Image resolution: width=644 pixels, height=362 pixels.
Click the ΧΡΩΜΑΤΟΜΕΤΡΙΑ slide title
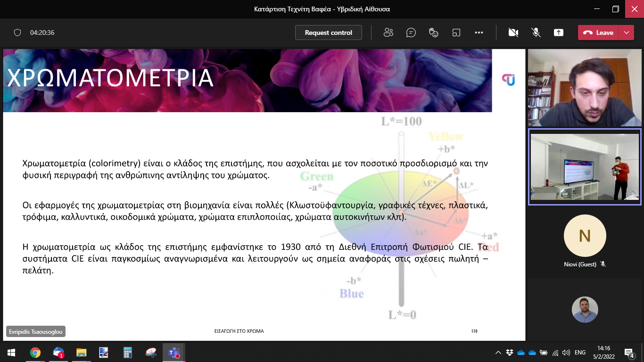pyautogui.click(x=110, y=78)
